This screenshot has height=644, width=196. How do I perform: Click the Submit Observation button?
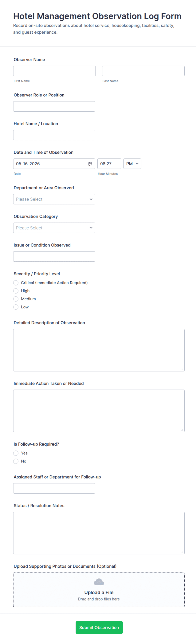click(x=99, y=627)
